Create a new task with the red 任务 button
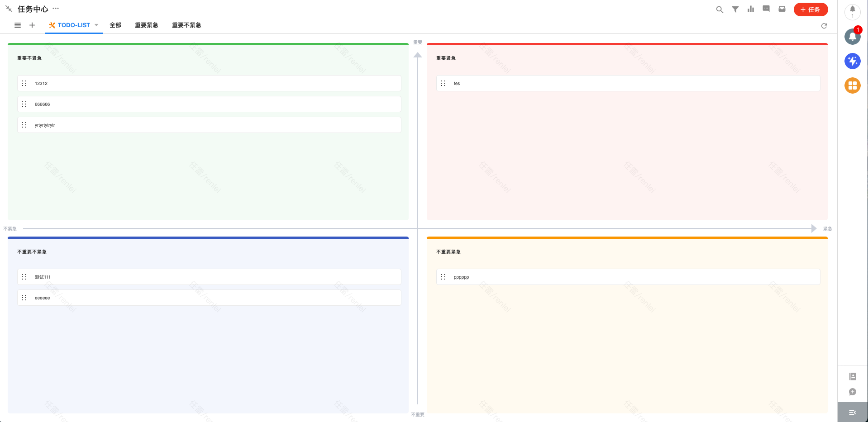Screen dimensions: 868x422 811,9
